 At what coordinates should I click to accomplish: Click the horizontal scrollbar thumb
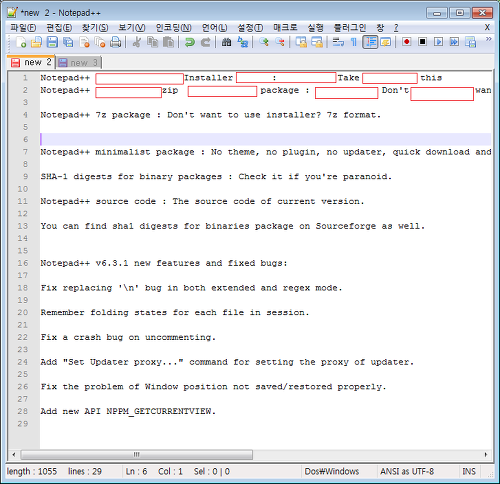pos(136,454)
